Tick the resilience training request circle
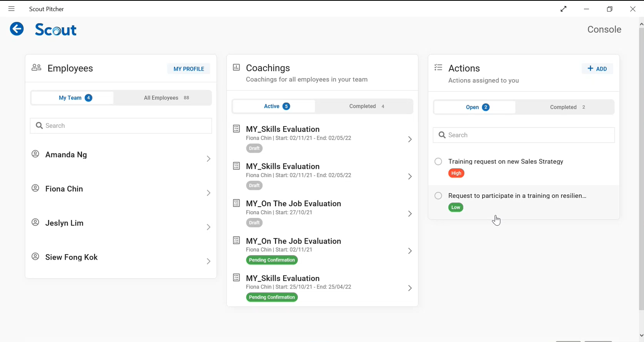Image resolution: width=644 pixels, height=342 pixels. click(438, 196)
